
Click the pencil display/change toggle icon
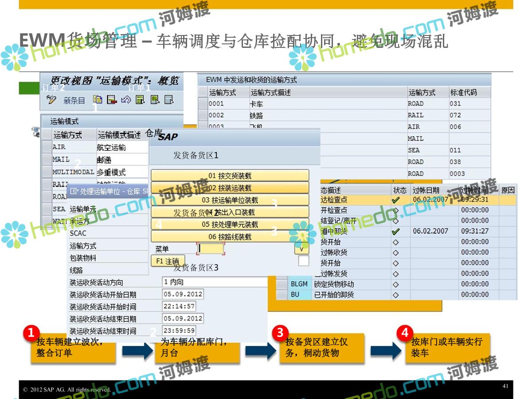[x=51, y=100]
